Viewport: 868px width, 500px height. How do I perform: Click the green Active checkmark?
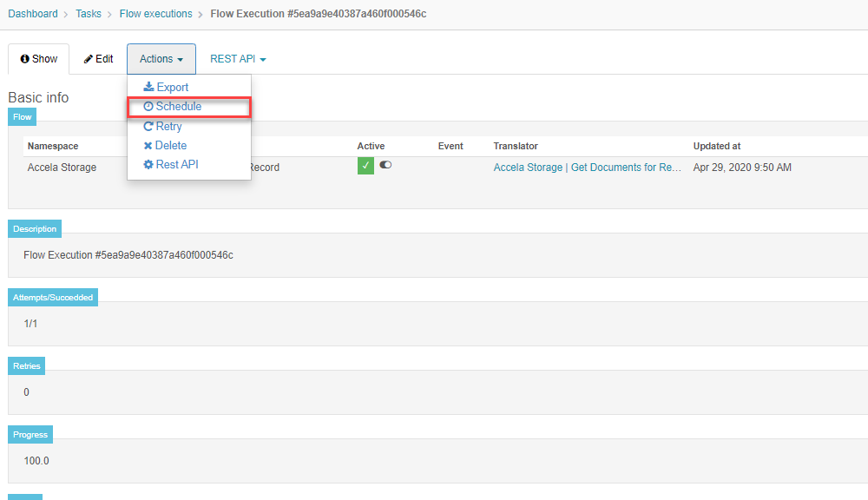(365, 166)
